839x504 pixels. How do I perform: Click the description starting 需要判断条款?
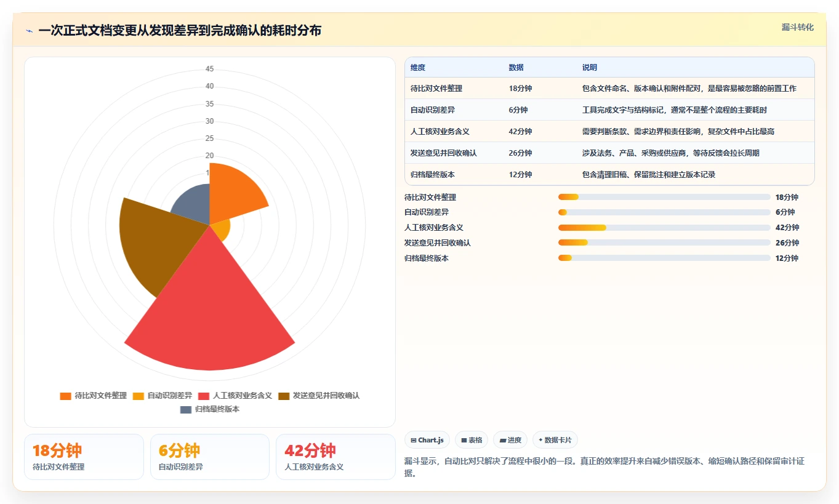point(678,132)
